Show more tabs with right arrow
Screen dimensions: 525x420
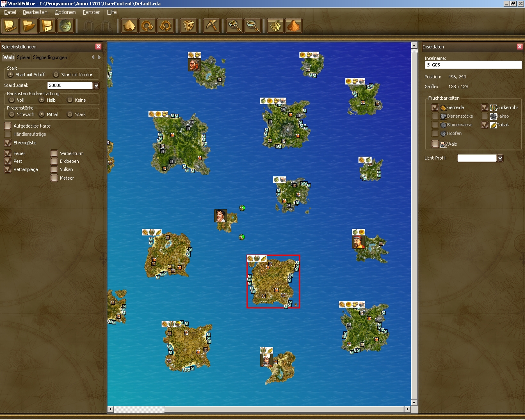point(99,57)
